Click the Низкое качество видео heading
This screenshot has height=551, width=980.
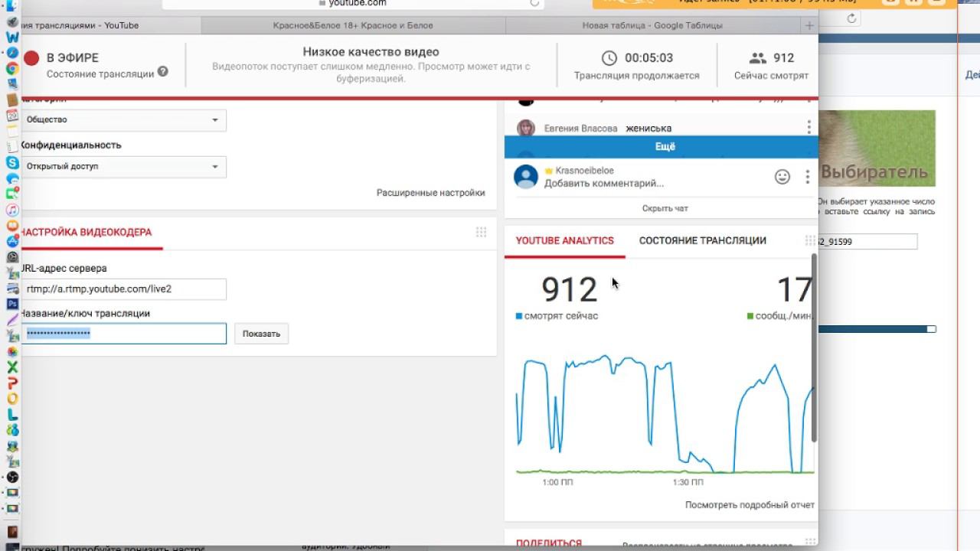(371, 52)
